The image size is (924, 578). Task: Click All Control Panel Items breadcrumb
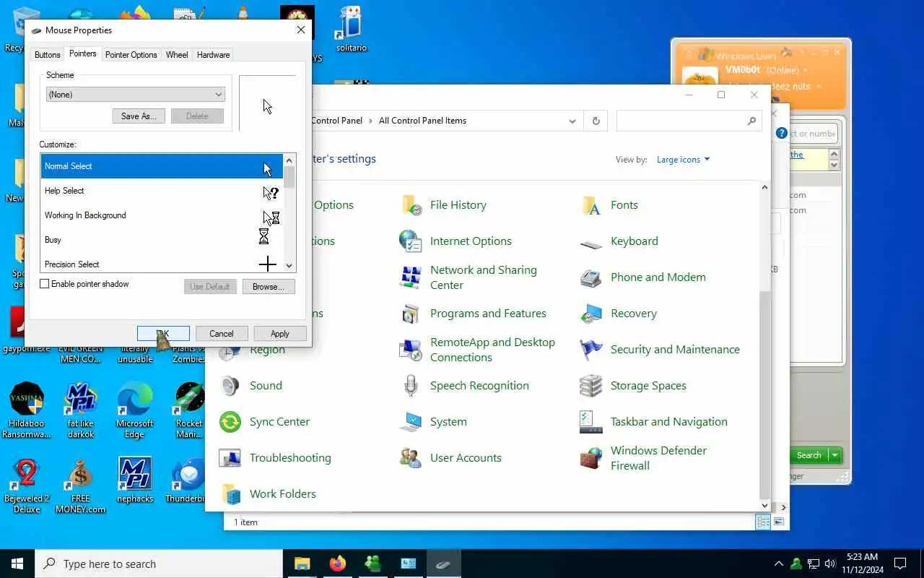coord(422,121)
